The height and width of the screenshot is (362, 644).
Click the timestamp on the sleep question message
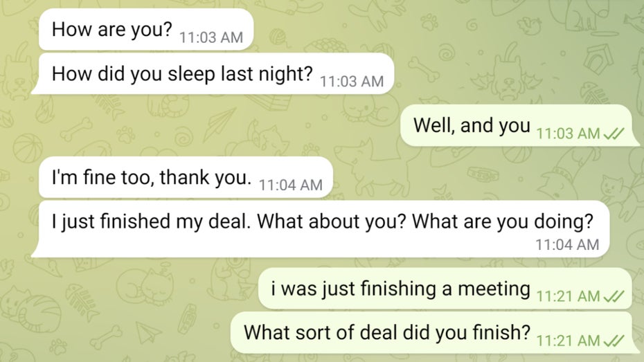(351, 82)
